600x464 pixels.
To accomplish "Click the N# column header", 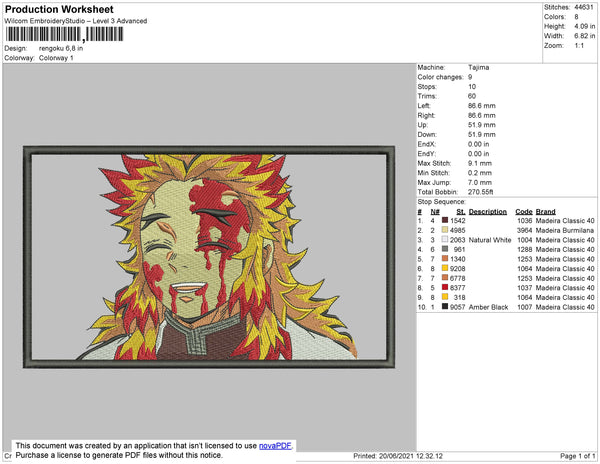I will click(x=435, y=212).
